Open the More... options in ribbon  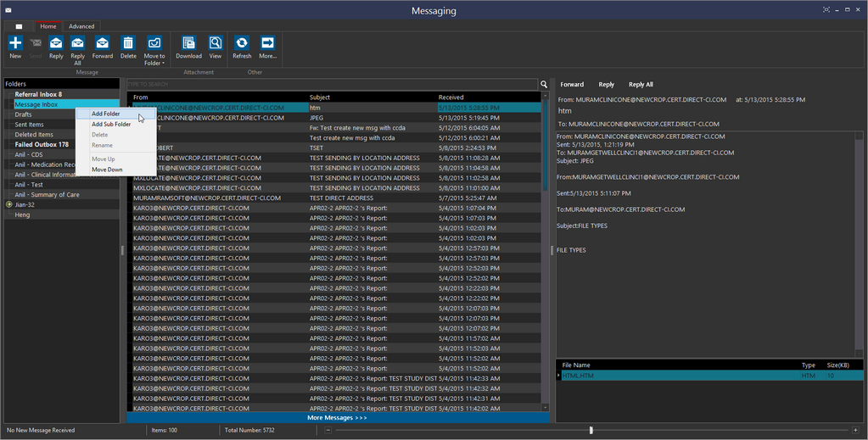tap(267, 43)
